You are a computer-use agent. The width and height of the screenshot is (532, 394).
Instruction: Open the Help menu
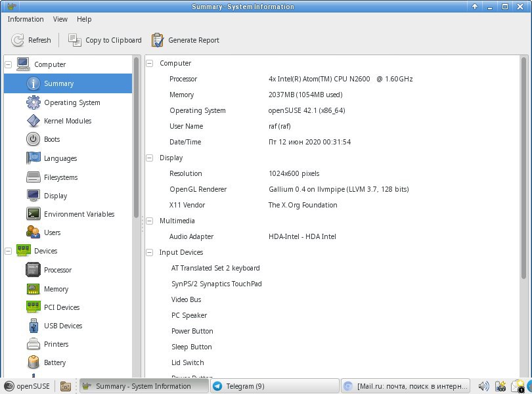pyautogui.click(x=84, y=19)
